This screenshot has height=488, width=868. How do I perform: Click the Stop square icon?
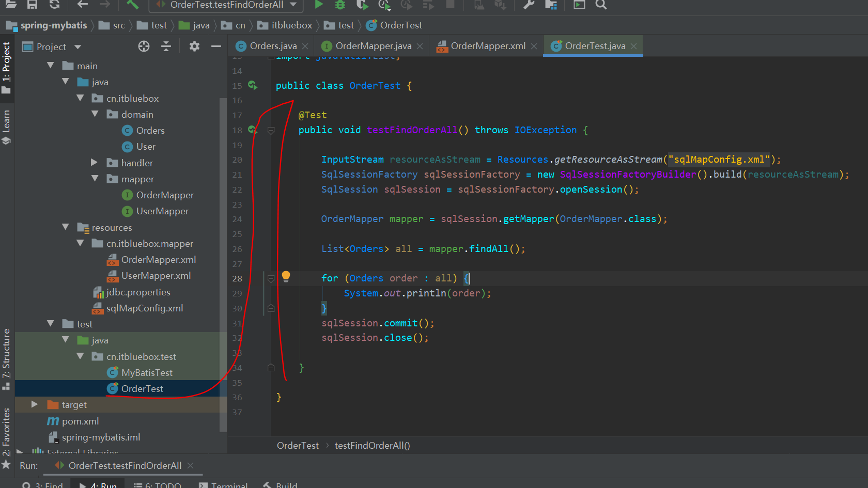pos(450,5)
